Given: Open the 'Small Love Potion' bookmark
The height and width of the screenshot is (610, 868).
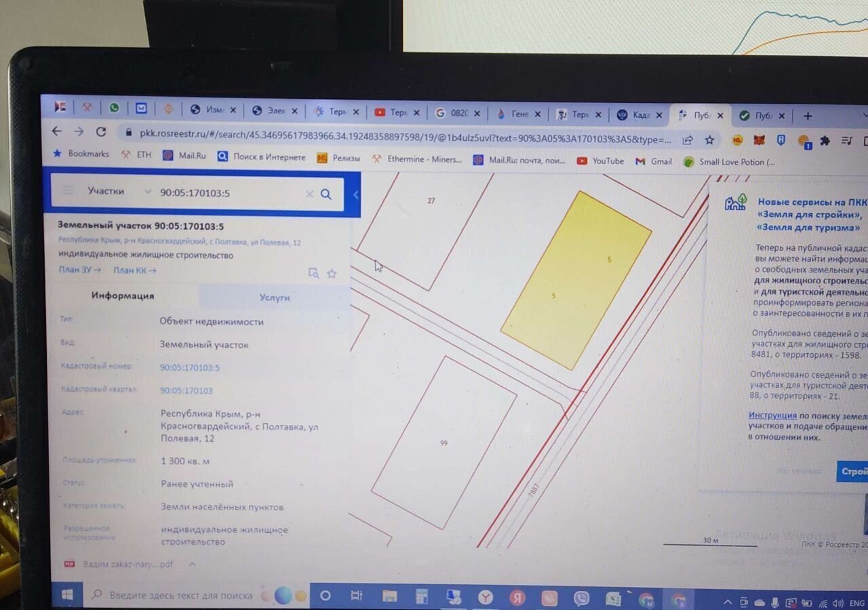Looking at the screenshot, I should pyautogui.click(x=729, y=162).
